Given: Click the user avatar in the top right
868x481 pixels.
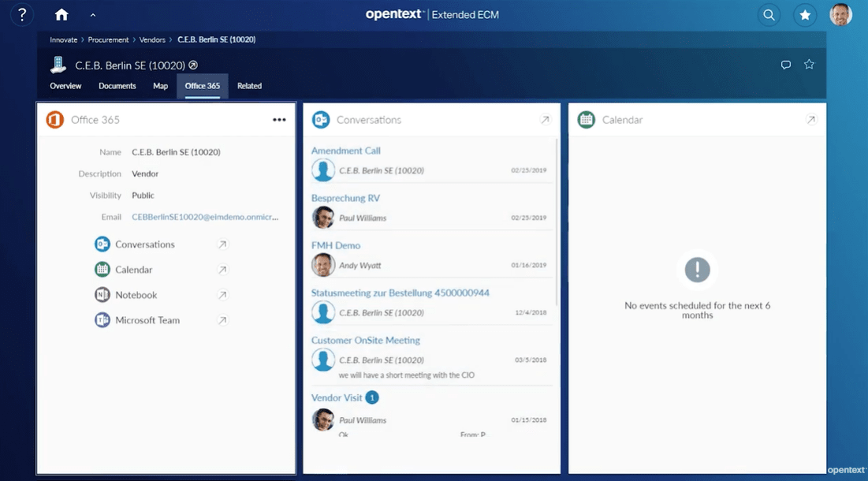Looking at the screenshot, I should click(x=840, y=14).
